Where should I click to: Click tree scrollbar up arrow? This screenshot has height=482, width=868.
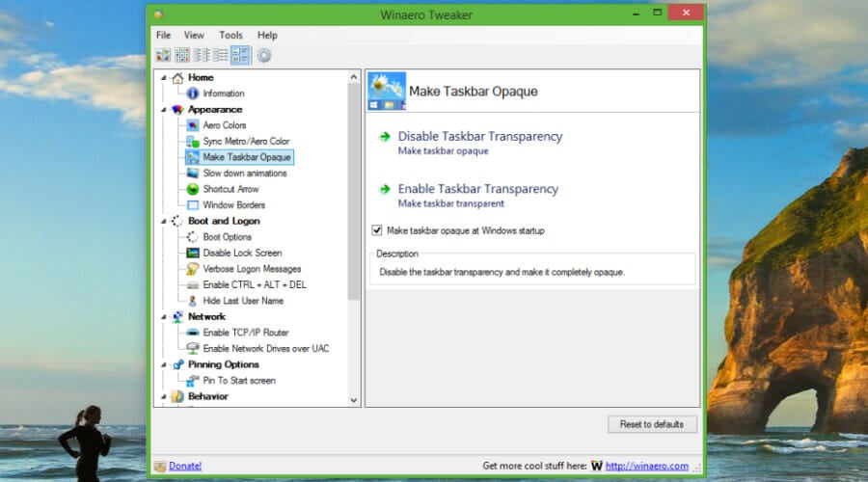pyautogui.click(x=354, y=77)
